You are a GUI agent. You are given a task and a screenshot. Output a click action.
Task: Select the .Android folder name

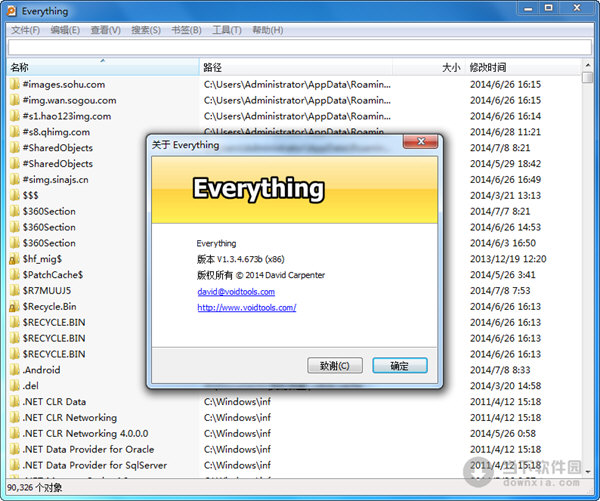click(41, 370)
